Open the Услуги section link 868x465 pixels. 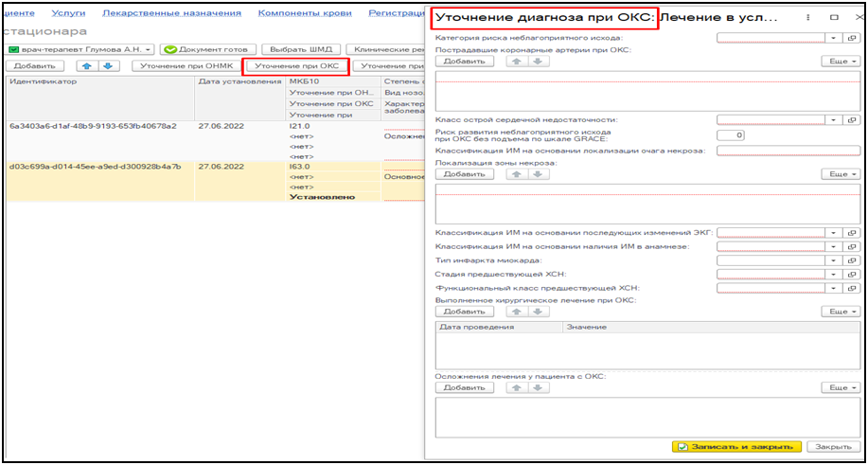(x=67, y=15)
